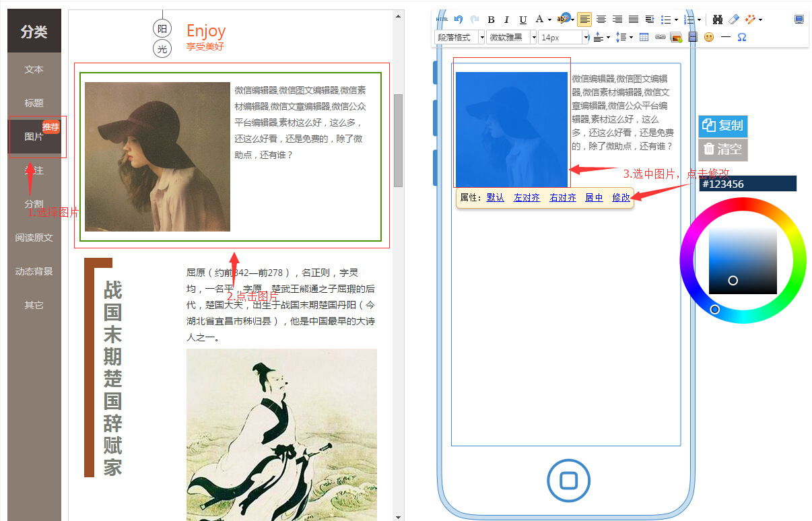Insert an image via the picture icon
The width and height of the screenshot is (812, 521).
click(x=676, y=37)
